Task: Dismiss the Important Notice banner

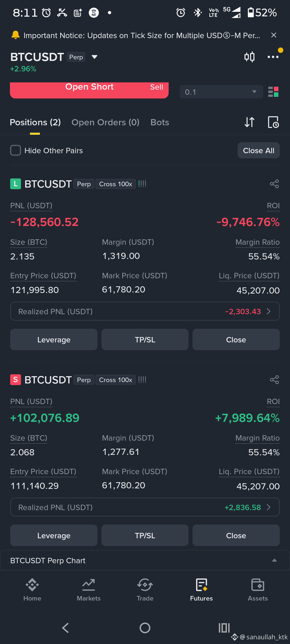Action: (x=274, y=35)
